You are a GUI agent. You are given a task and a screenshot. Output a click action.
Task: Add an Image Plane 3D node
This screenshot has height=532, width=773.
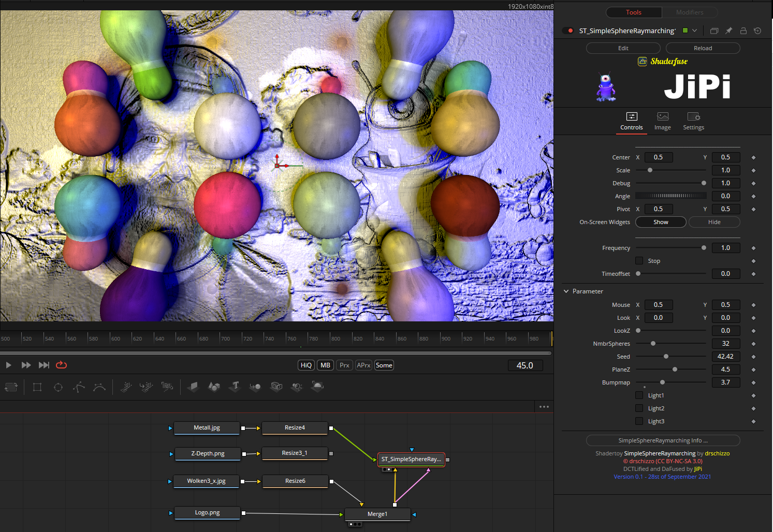pyautogui.click(x=194, y=387)
